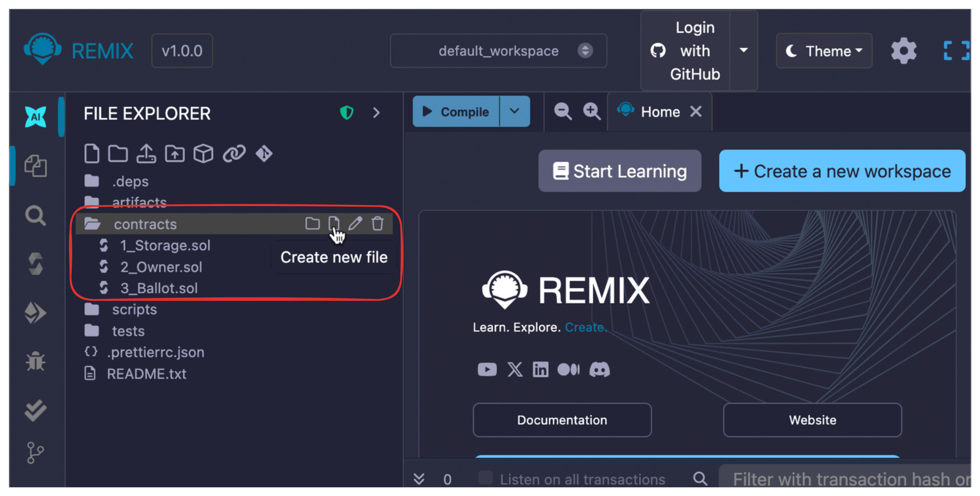Open the Deploy and run transactions icon

click(36, 313)
